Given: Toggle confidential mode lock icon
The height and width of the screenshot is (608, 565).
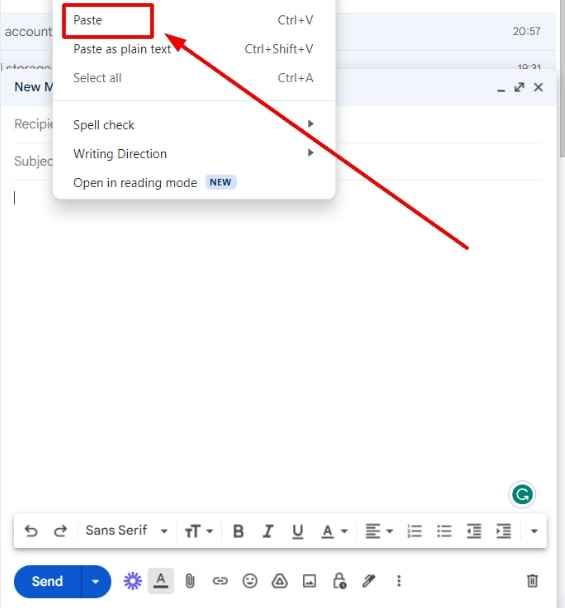Looking at the screenshot, I should (x=339, y=581).
